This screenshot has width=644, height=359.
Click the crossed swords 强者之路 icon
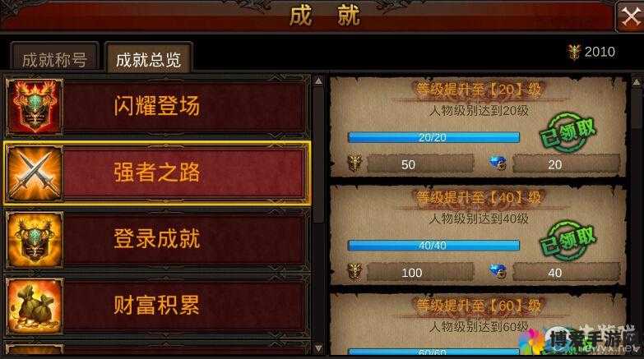coord(35,173)
